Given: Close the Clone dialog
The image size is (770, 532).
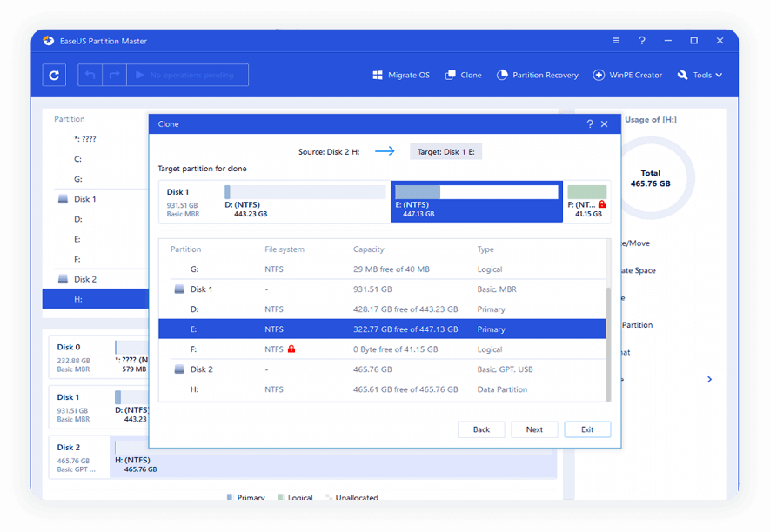Looking at the screenshot, I should click(606, 124).
